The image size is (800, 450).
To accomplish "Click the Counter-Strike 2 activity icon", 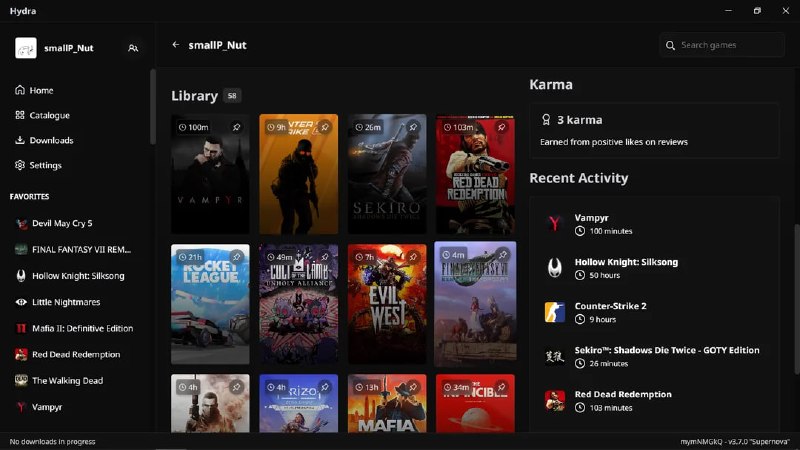I will pyautogui.click(x=555, y=312).
